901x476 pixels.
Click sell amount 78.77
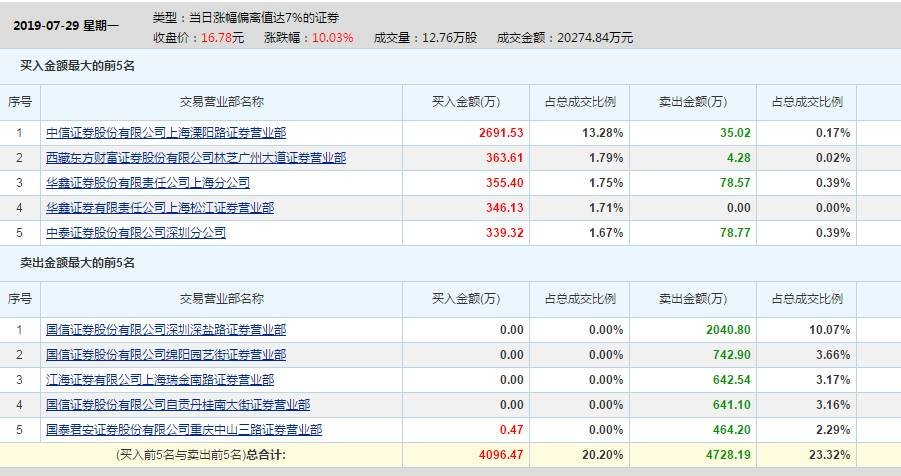point(735,233)
